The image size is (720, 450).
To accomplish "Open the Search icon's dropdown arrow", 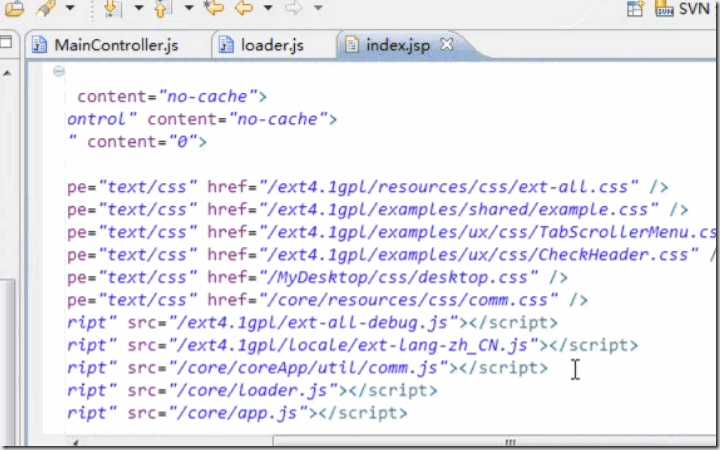I will pyautogui.click(x=70, y=8).
